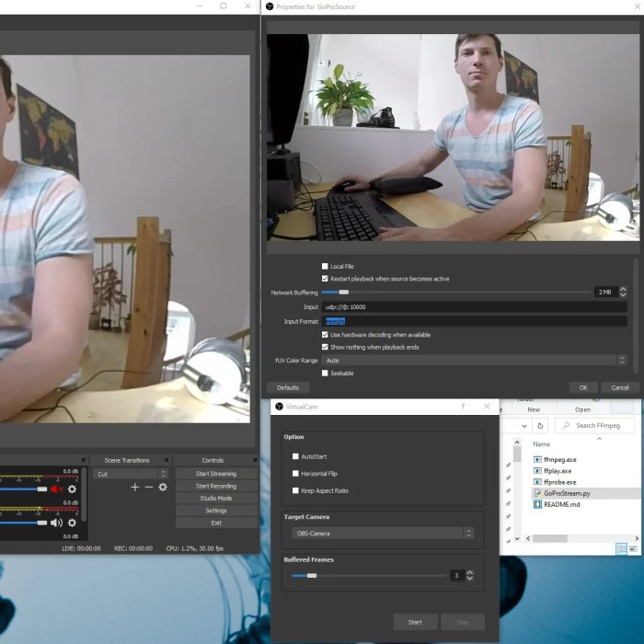Screen dimensions: 644x644
Task: Cancel the GoProSource properties dialog
Action: (x=620, y=387)
